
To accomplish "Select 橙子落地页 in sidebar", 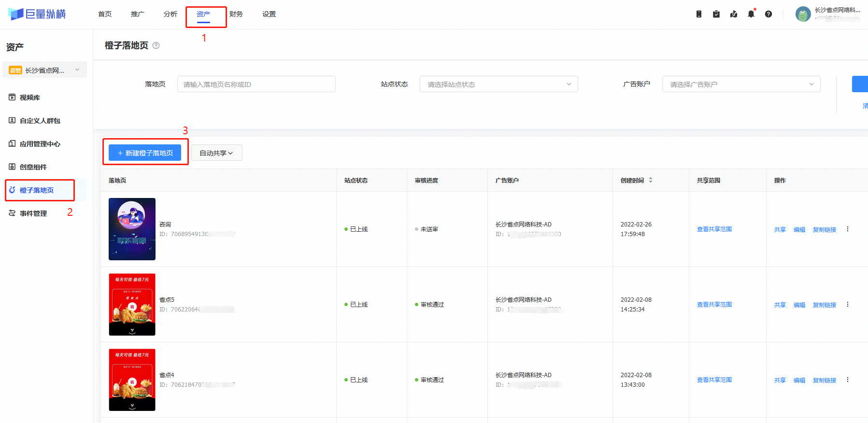I will [37, 190].
